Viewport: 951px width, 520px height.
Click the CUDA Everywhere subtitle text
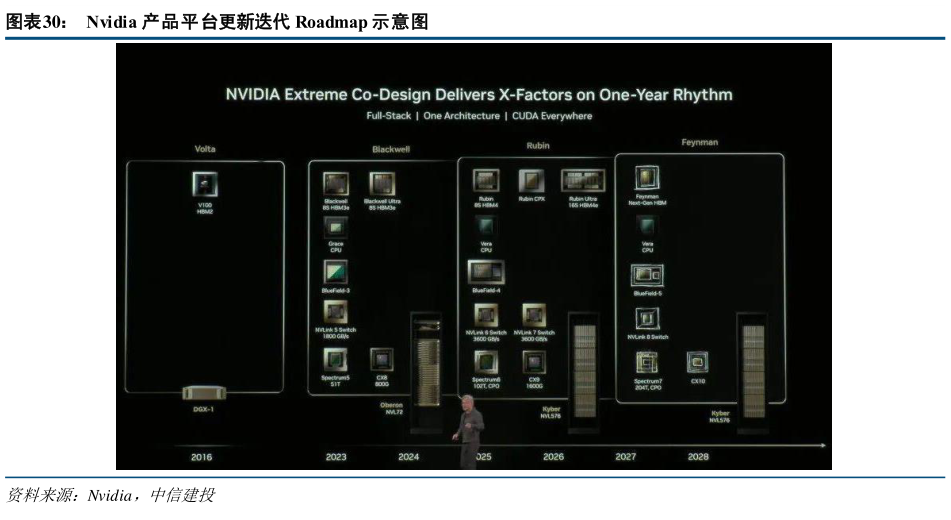(x=552, y=116)
